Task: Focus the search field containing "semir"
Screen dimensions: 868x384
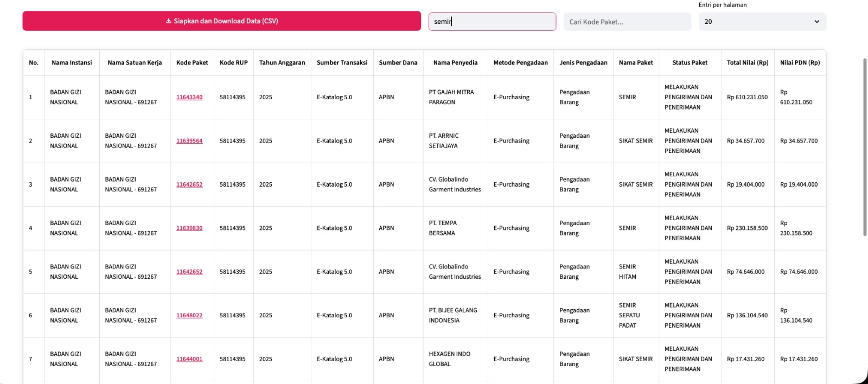Action: coord(492,22)
